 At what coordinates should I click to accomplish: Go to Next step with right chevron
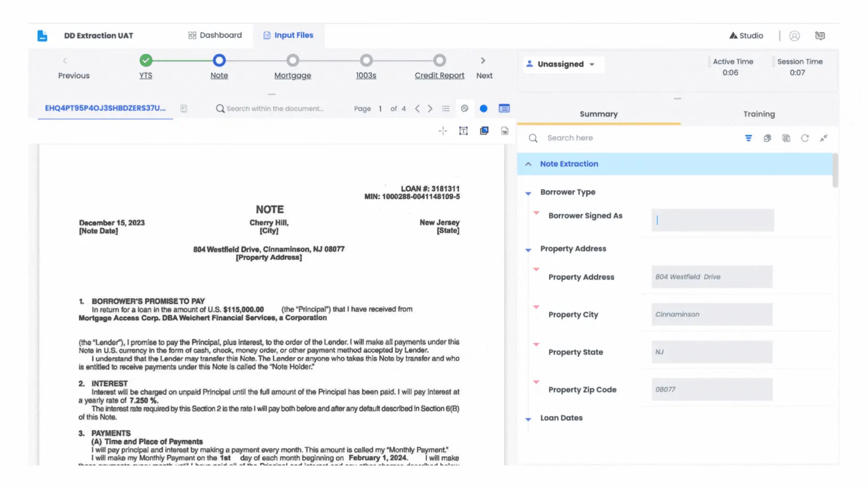[483, 60]
